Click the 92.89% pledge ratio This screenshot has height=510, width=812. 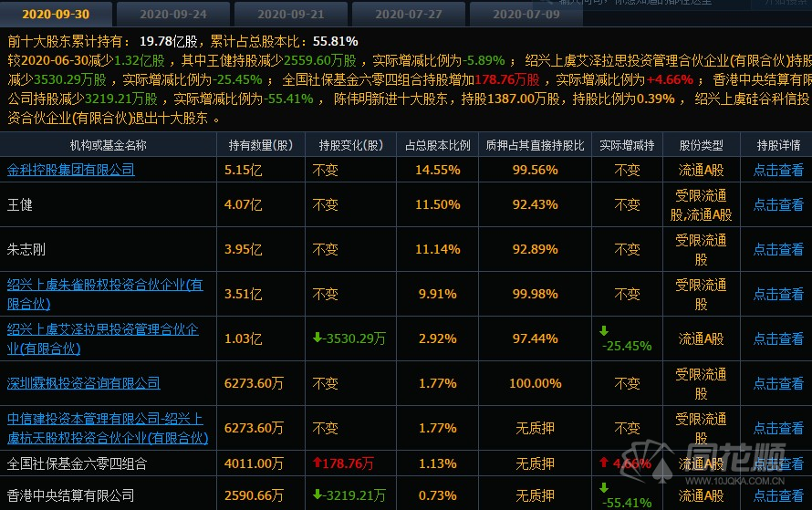[535, 250]
